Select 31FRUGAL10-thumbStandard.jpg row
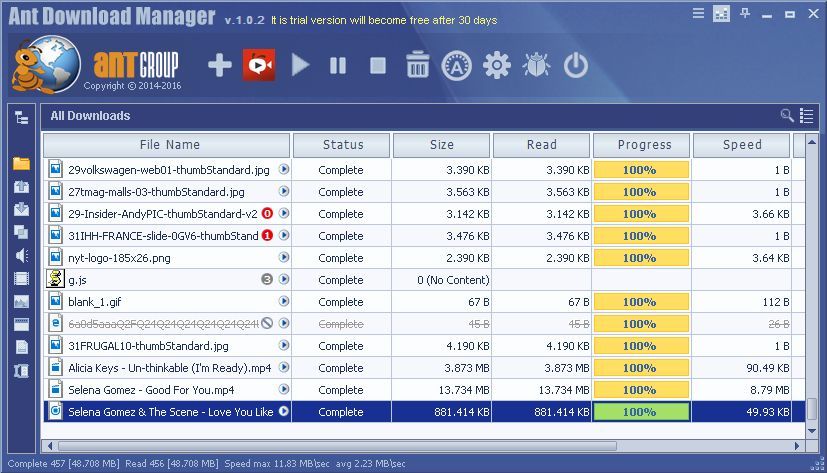This screenshot has height=473, width=827. pyautogui.click(x=425, y=346)
